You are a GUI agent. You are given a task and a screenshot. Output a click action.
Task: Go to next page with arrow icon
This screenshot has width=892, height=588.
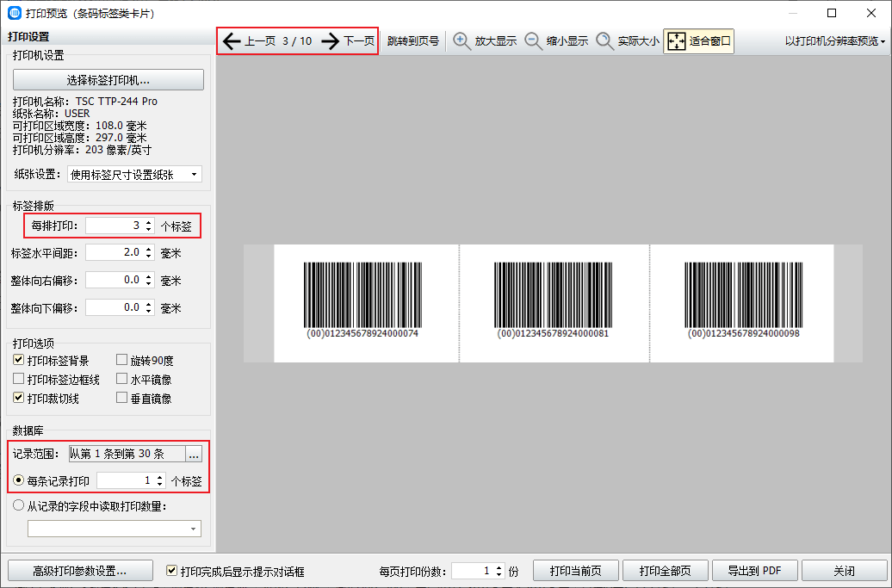[x=330, y=41]
